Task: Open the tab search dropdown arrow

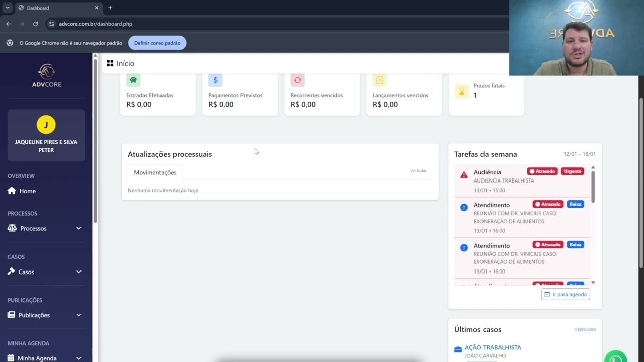Action: click(x=7, y=8)
